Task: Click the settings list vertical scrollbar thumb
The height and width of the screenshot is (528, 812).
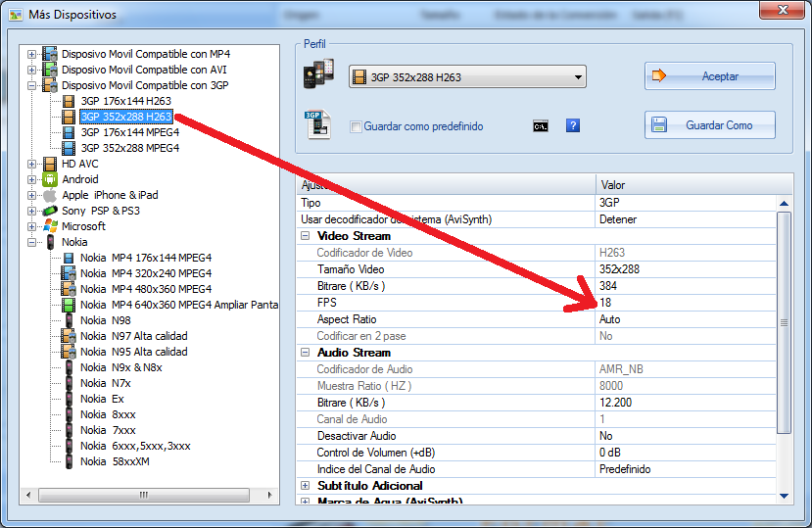Action: tap(784, 323)
